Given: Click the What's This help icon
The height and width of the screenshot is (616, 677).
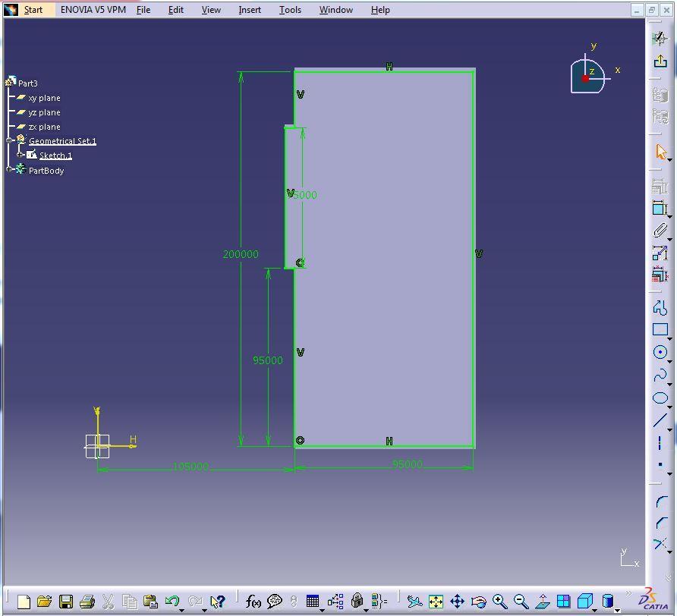Looking at the screenshot, I should [218, 601].
